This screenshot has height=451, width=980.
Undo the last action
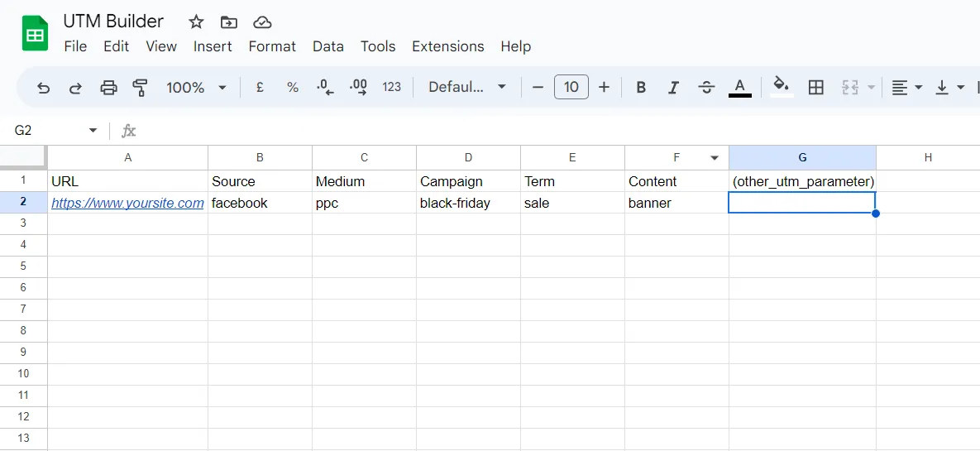tap(43, 88)
